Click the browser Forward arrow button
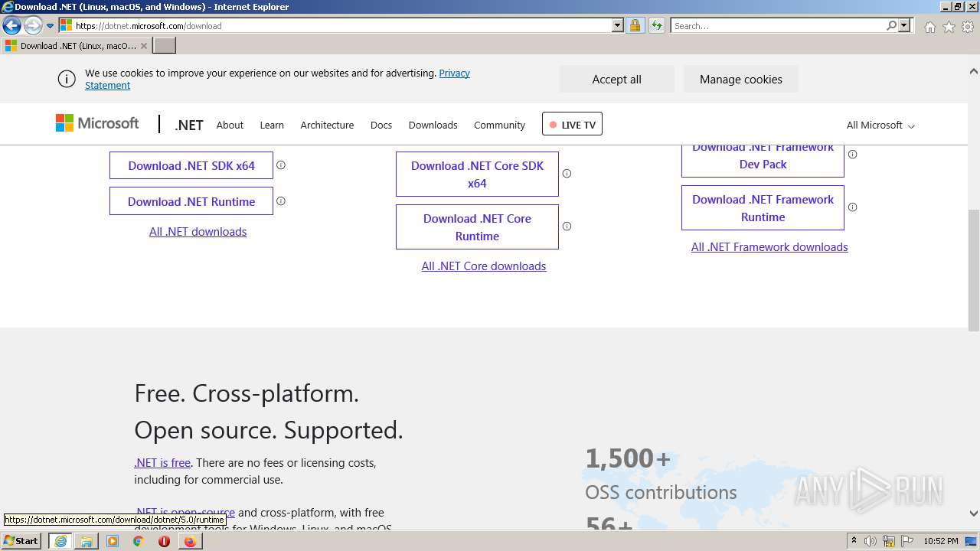 tap(32, 26)
